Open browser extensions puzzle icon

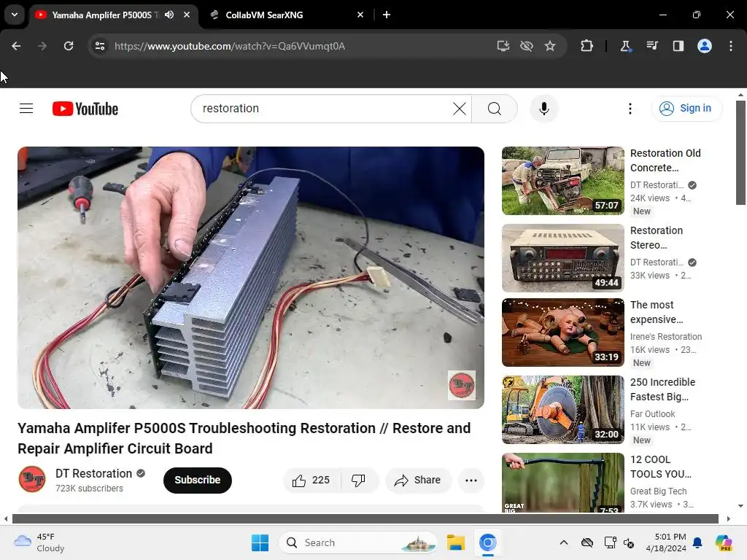tap(587, 46)
